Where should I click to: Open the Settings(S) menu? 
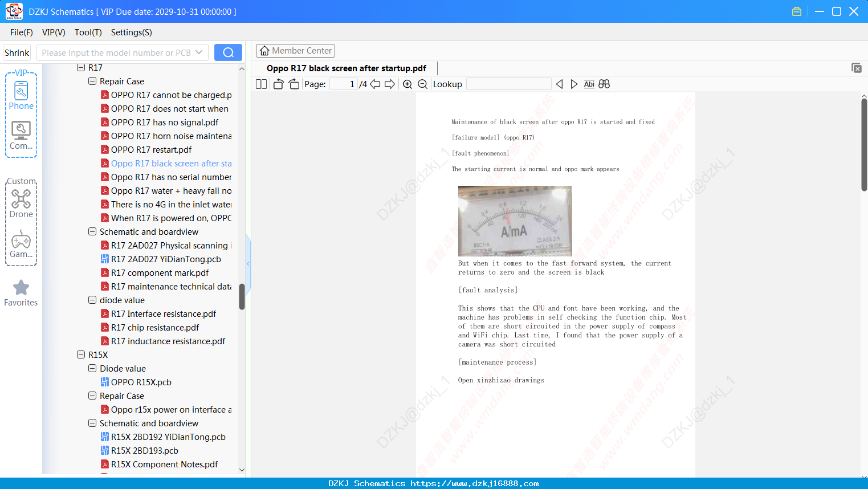pyautogui.click(x=132, y=32)
